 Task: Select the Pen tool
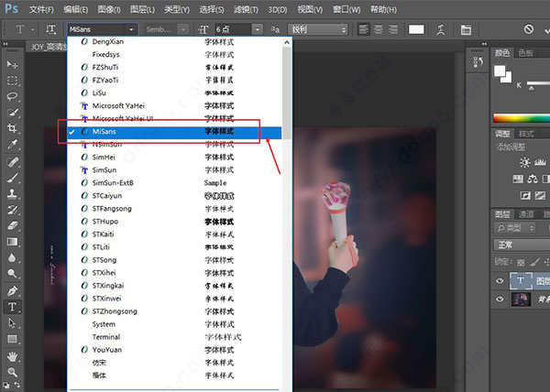pyautogui.click(x=12, y=290)
